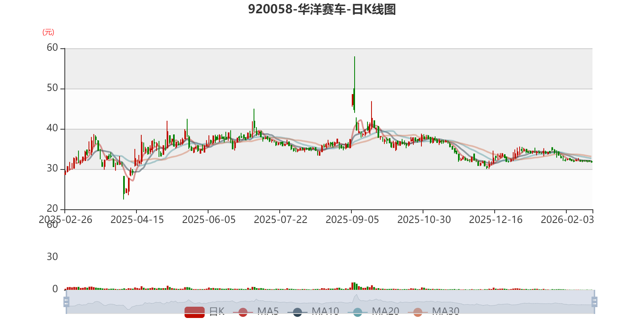Click the price axis label 20

[52, 209]
